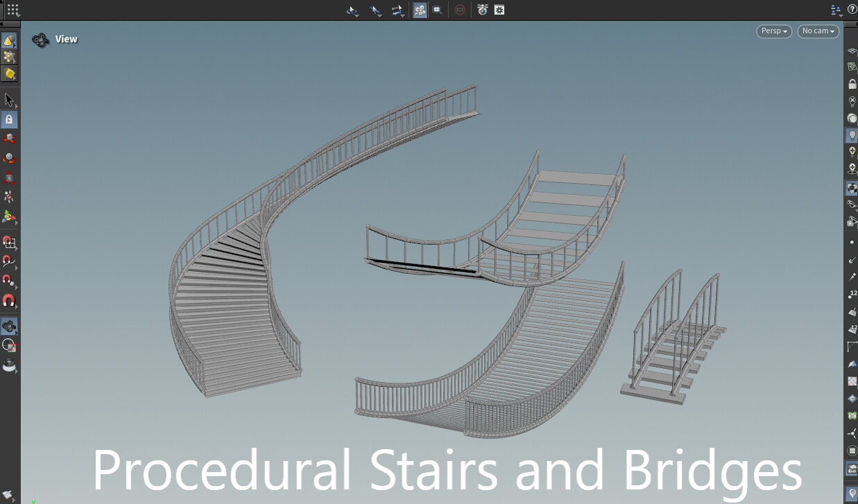Open the sort list menu at top right
The image size is (858, 504).
click(835, 10)
